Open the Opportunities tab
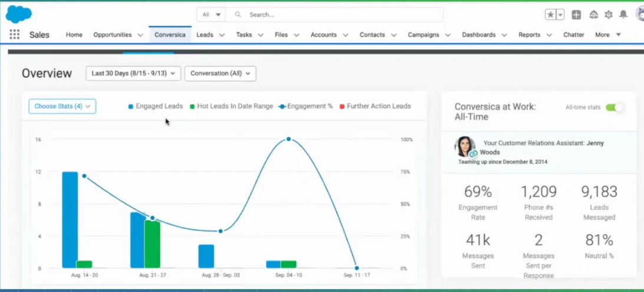This screenshot has height=292, width=644. [113, 35]
